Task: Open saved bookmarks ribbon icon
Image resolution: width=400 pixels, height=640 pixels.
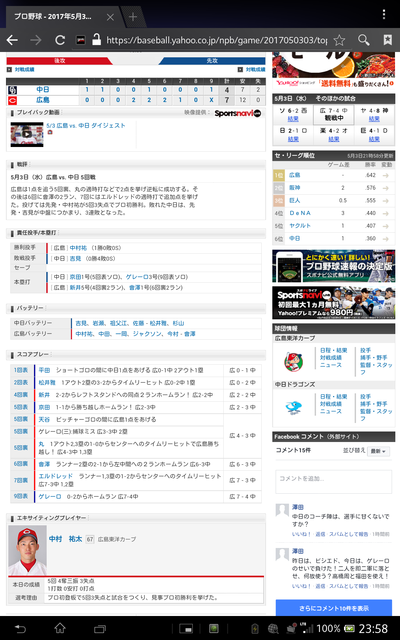Action: click(x=387, y=40)
